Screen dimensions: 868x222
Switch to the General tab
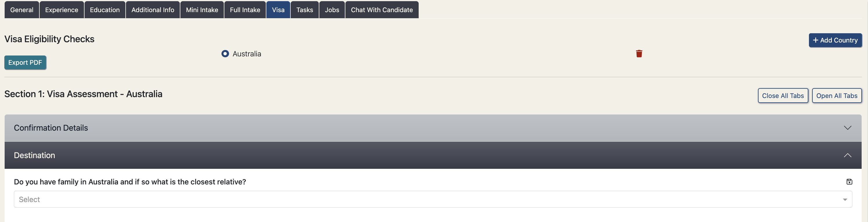21,10
